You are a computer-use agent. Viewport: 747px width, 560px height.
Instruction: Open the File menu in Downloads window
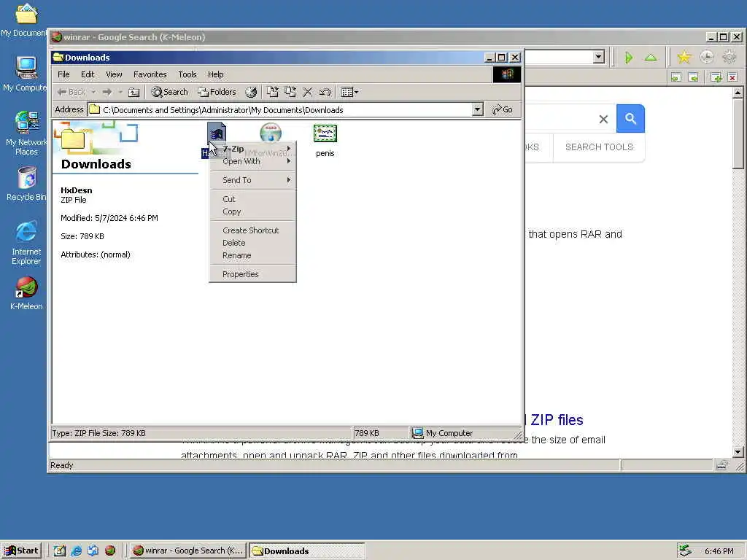point(63,74)
